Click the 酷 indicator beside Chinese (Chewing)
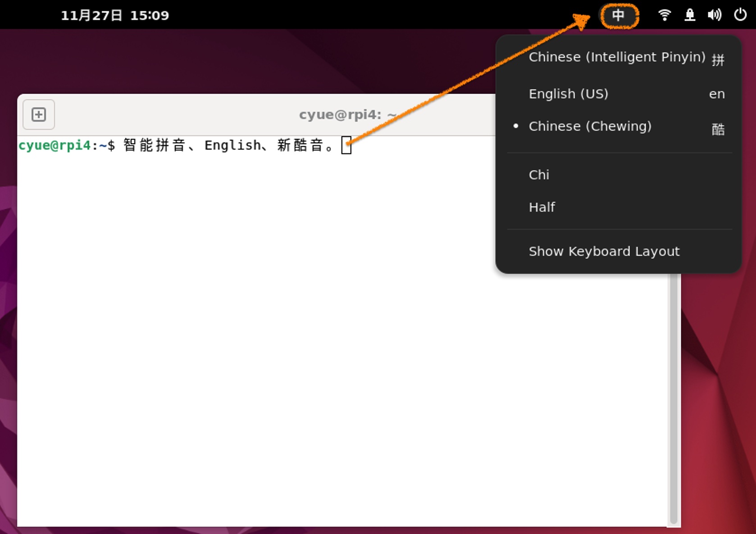This screenshot has height=534, width=756. 718,130
